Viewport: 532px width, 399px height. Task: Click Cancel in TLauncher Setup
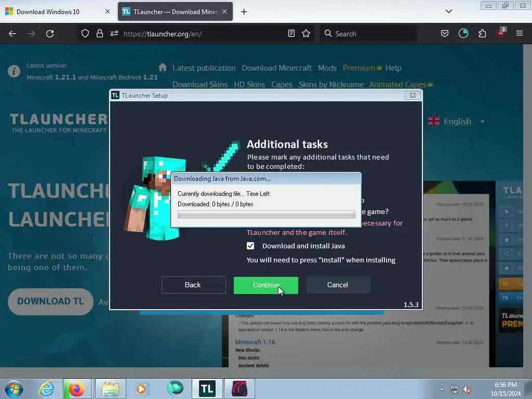point(338,285)
